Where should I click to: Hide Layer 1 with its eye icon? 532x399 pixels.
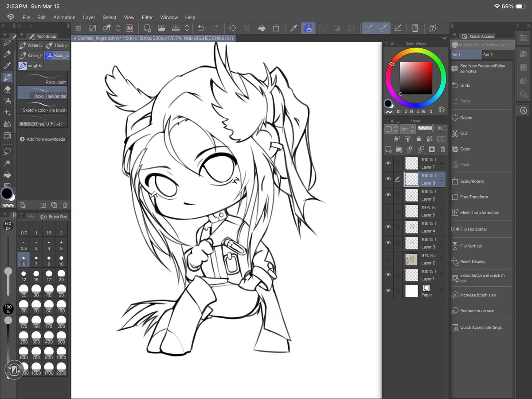click(x=388, y=275)
